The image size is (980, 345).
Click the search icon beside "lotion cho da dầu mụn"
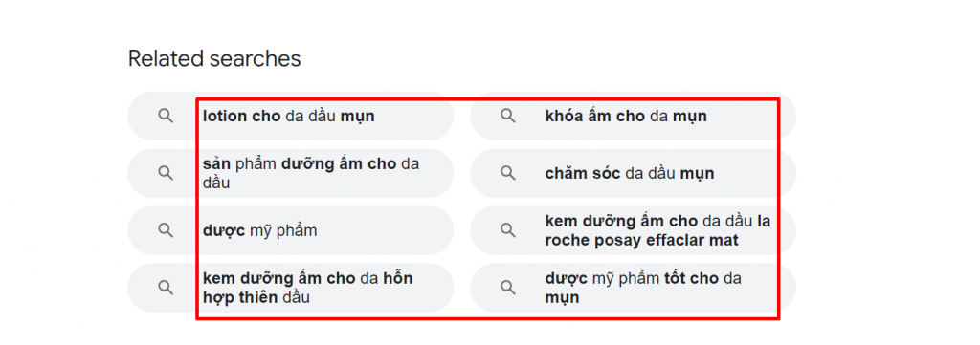click(x=165, y=116)
